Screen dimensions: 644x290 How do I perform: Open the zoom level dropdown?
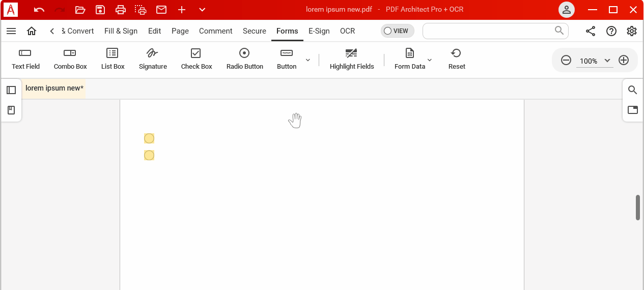[607, 61]
